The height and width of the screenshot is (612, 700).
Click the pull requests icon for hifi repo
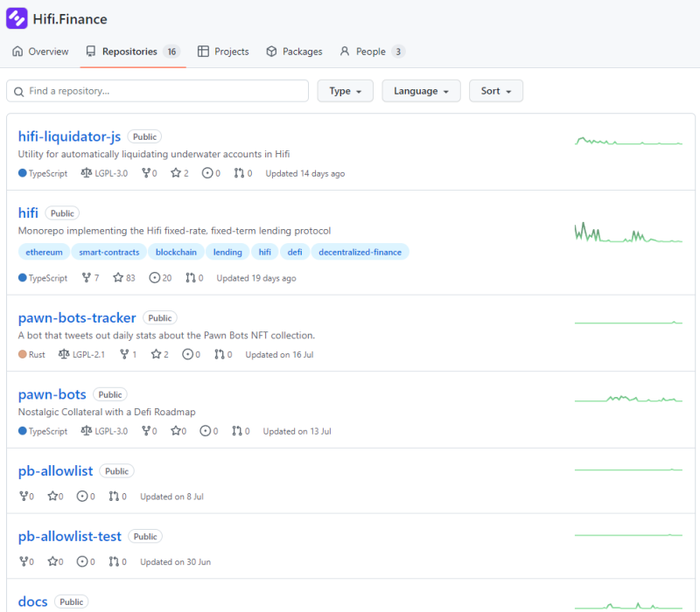[191, 278]
